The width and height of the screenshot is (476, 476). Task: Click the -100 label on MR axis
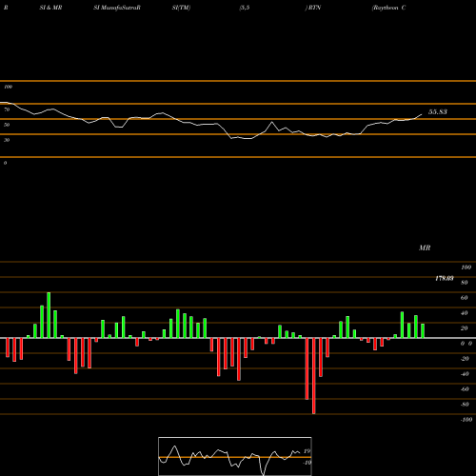(x=466, y=420)
